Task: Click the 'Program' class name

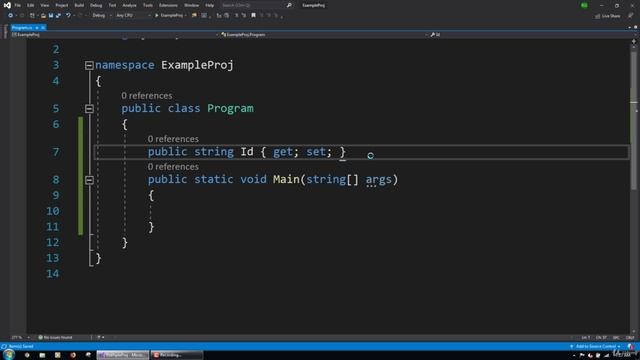Action: [x=230, y=109]
